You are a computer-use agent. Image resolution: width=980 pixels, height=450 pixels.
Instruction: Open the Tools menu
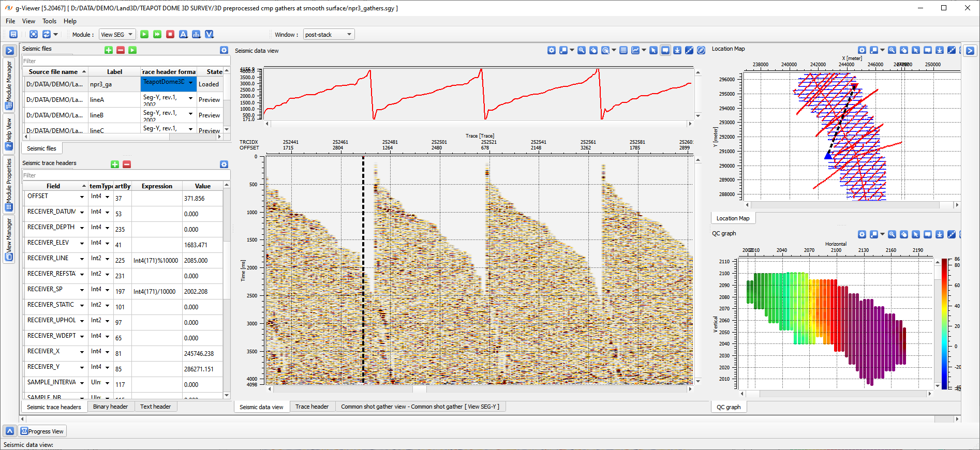[49, 21]
